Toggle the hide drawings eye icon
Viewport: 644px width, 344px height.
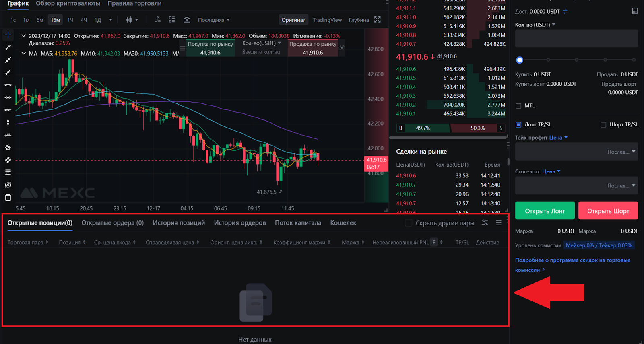point(8,185)
